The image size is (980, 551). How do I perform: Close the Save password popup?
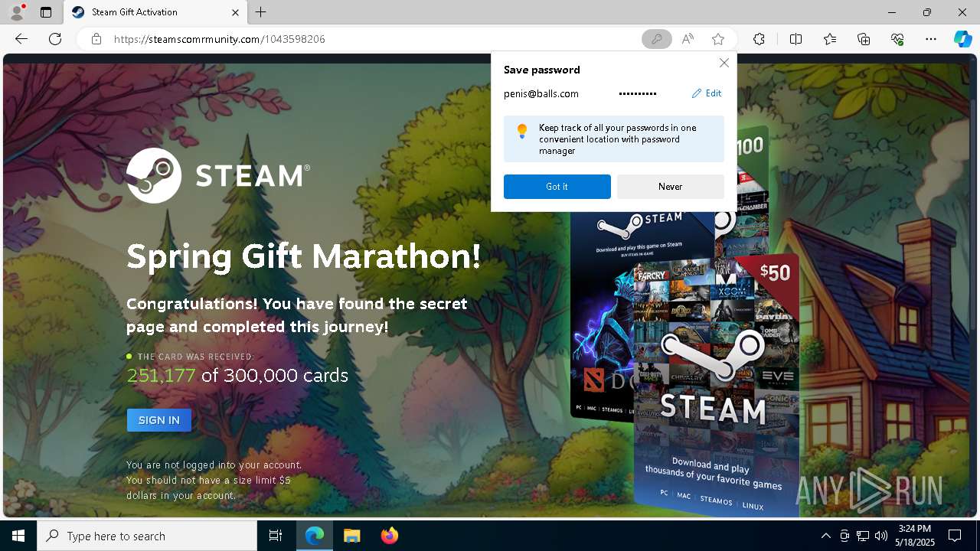[724, 64]
